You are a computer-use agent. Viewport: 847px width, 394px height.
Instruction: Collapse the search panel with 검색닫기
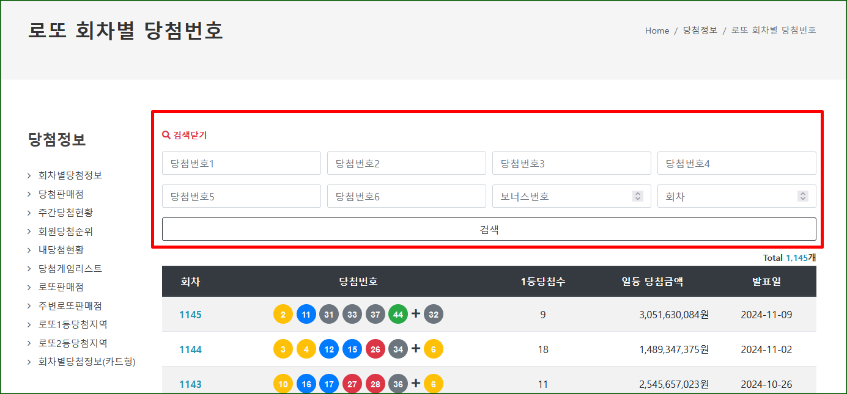pos(184,135)
